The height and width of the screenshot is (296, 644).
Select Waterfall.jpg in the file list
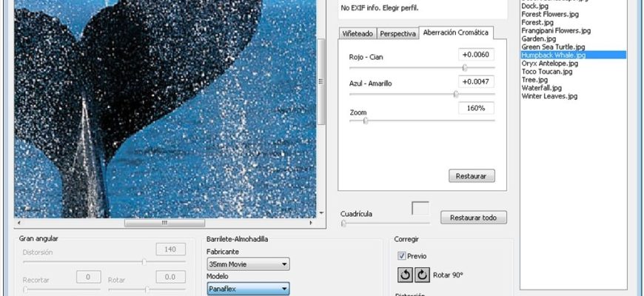[541, 88]
